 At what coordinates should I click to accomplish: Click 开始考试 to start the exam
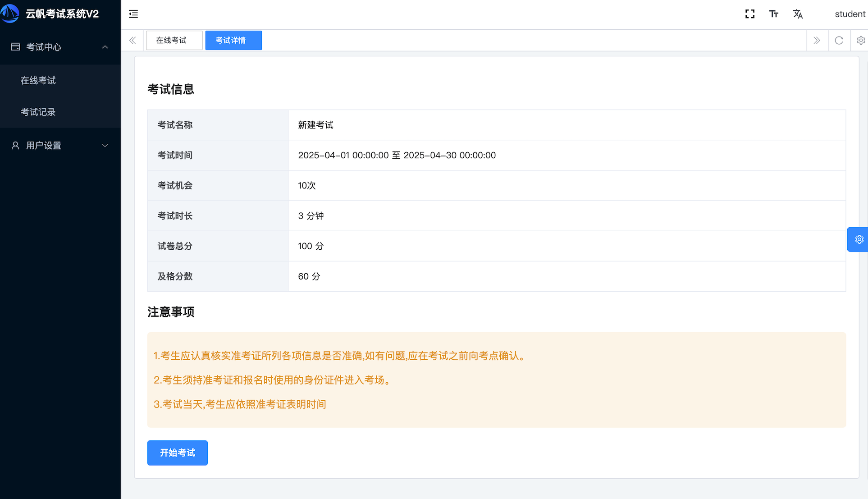pos(177,453)
